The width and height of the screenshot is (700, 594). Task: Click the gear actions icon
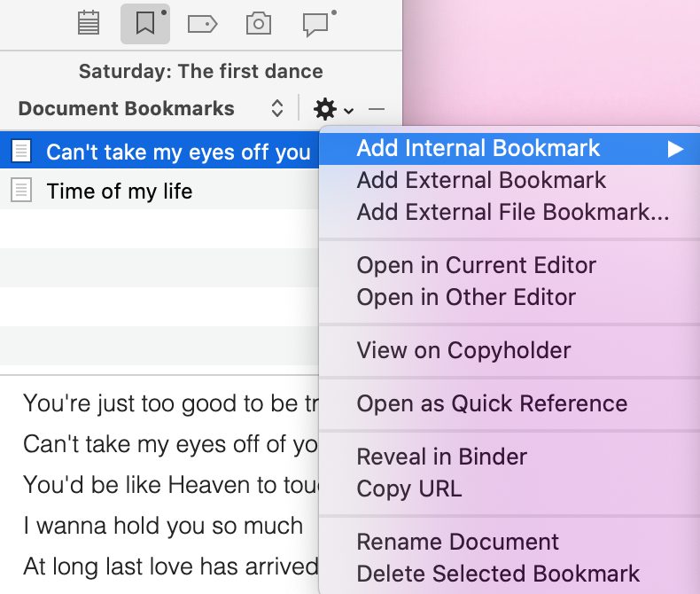pyautogui.click(x=325, y=109)
